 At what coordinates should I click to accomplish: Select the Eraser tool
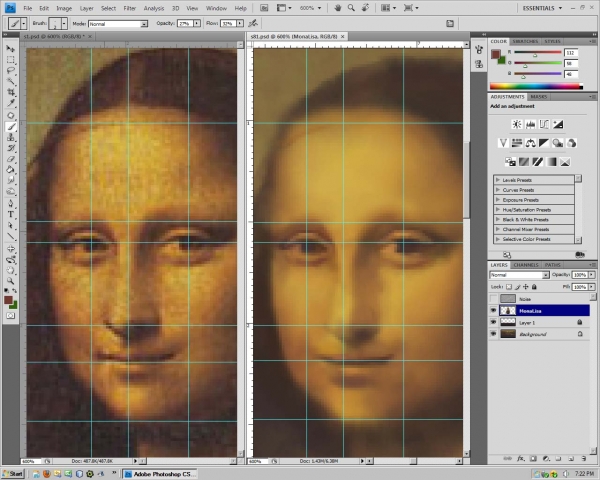[x=10, y=159]
